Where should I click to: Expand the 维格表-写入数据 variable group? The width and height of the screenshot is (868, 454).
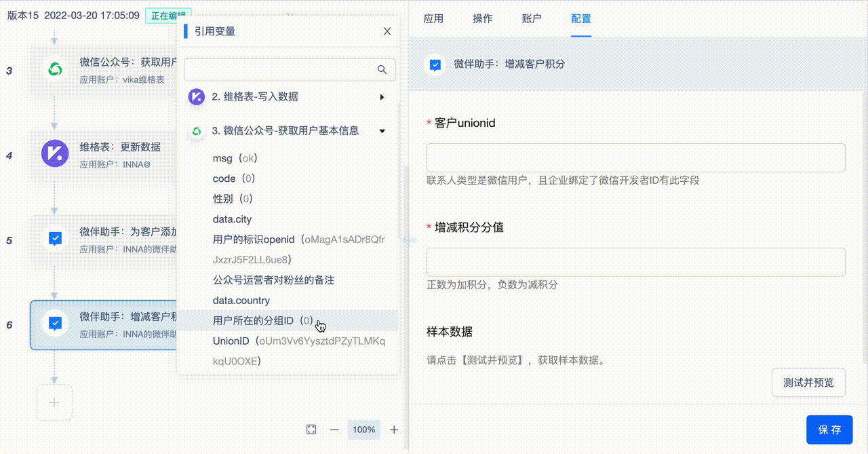tap(381, 97)
